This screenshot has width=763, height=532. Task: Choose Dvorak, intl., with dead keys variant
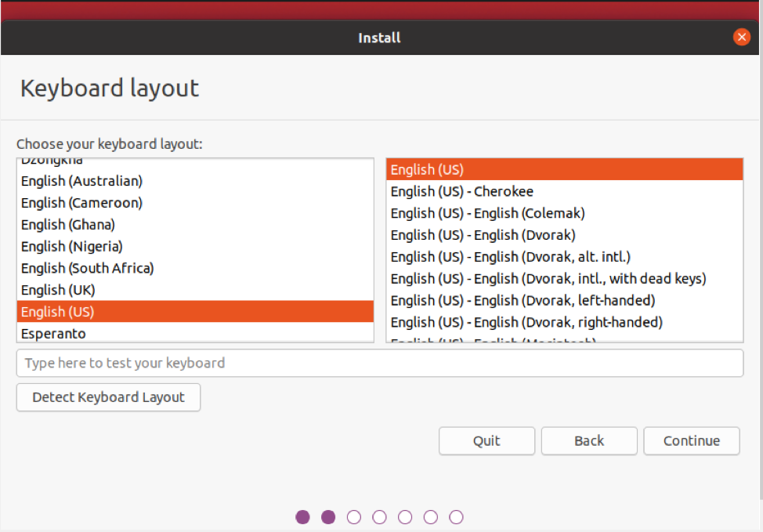548,278
